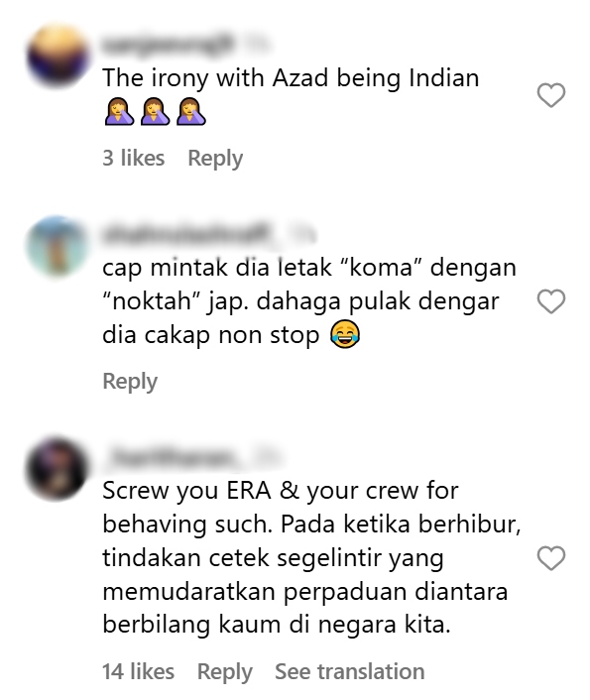Reply to the "cakap non stop" comment
Viewport: 590px width, 700px height.
130,382
